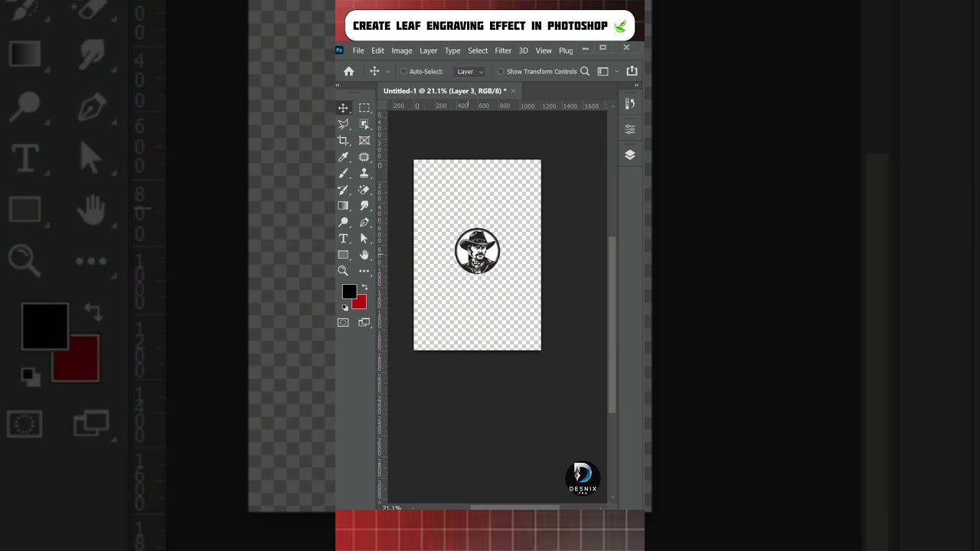Open the Properties panel sliders icon
The image size is (980, 551).
click(630, 129)
